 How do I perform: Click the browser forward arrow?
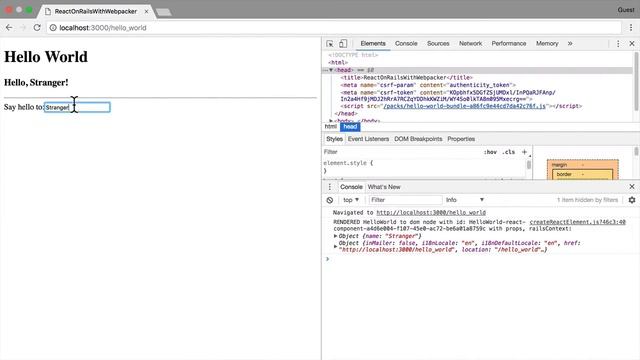23,27
